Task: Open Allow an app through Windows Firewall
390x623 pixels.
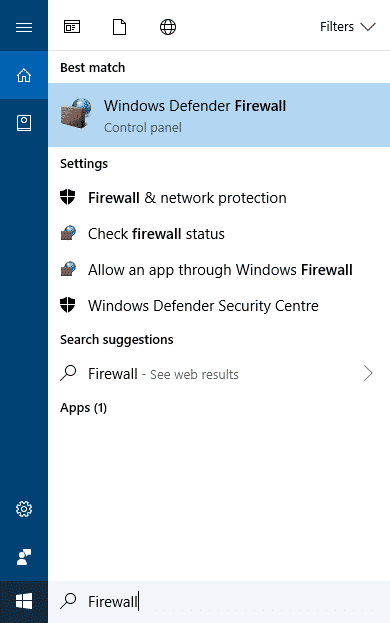Action: coord(219,270)
